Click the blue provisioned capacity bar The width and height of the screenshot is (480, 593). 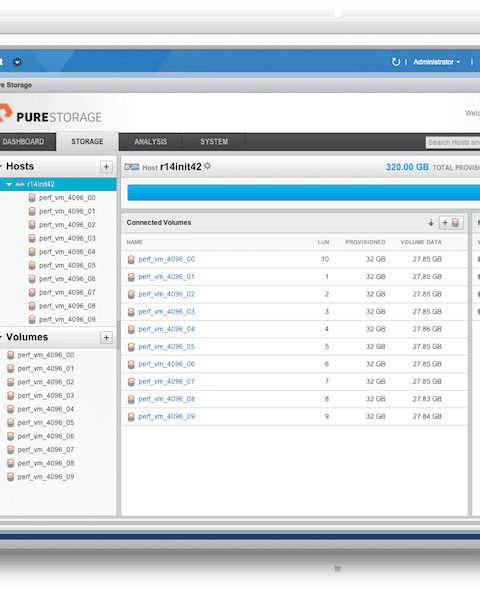[303, 192]
